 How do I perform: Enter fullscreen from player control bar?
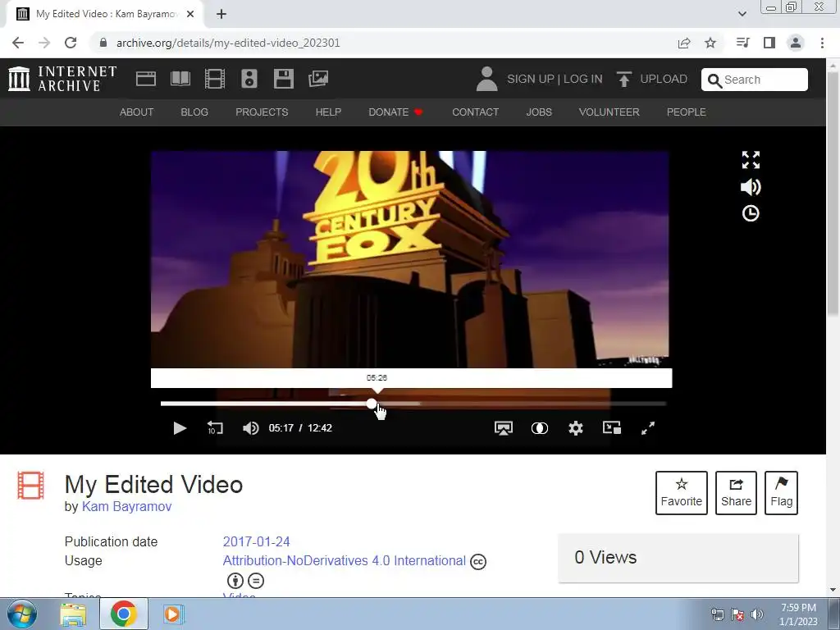click(x=648, y=428)
